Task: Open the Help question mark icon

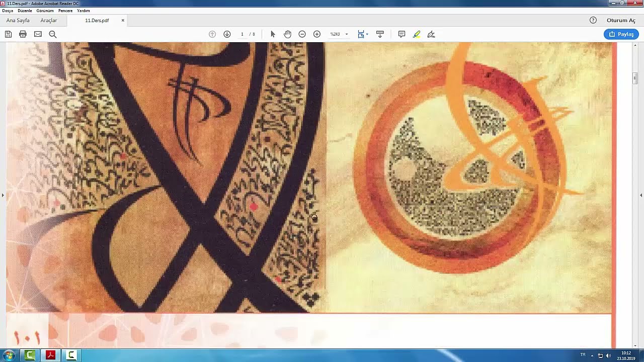Action: [593, 20]
